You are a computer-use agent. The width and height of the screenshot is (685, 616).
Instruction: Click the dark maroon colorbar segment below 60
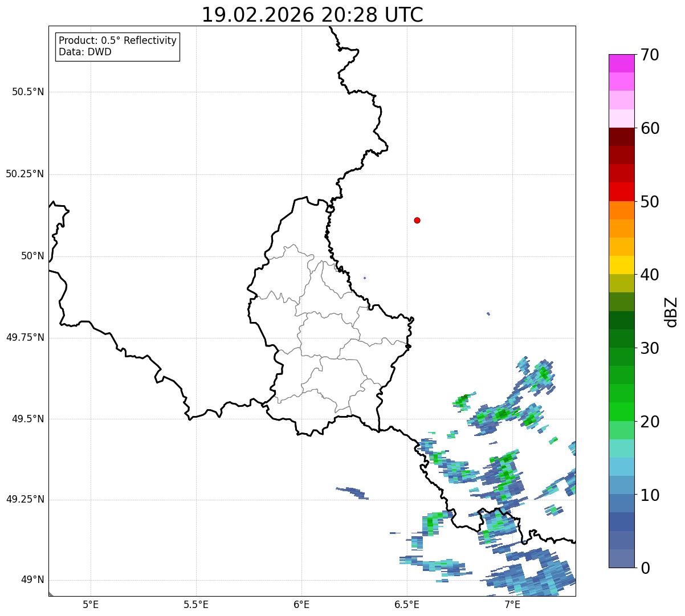(x=621, y=137)
